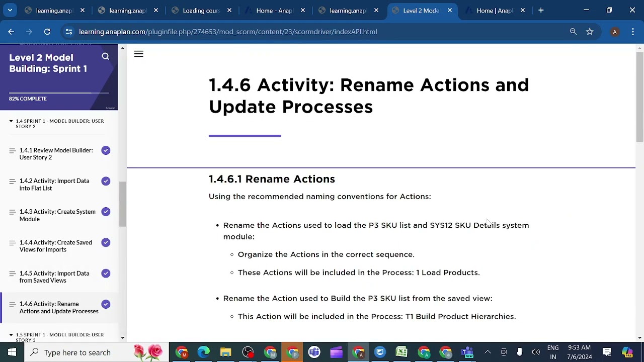The width and height of the screenshot is (644, 362).
Task: Close the Home - Anaplan tab
Action: pyautogui.click(x=303, y=11)
